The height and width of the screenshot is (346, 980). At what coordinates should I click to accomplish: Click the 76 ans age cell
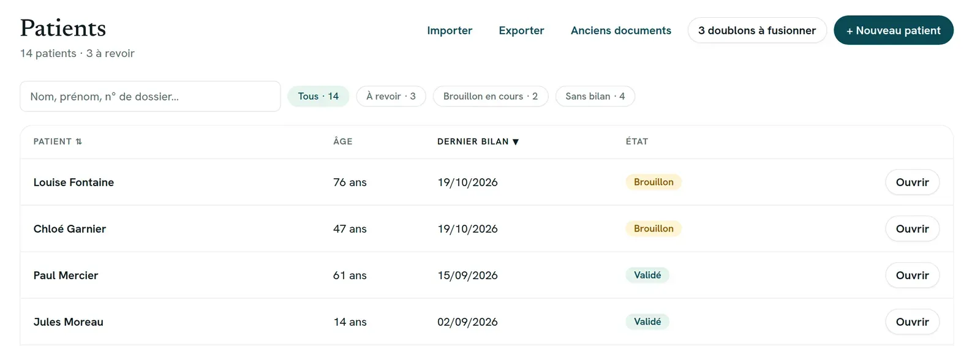tap(350, 182)
